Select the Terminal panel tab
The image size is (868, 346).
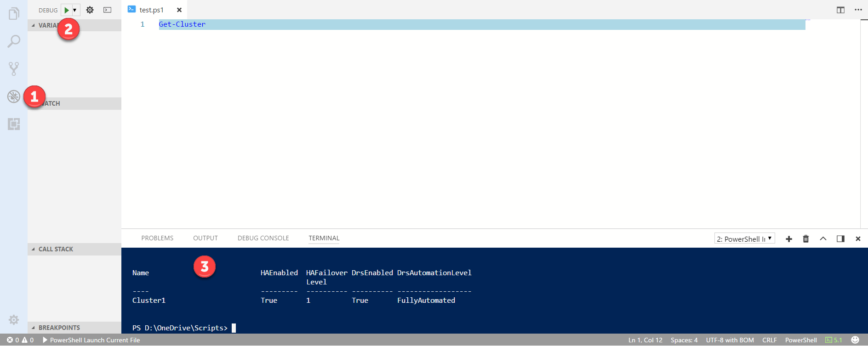click(324, 238)
